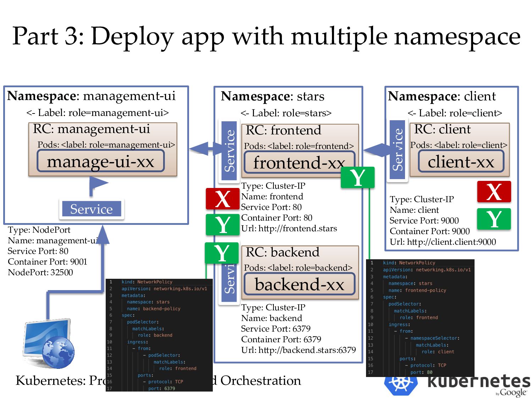Click the Container Port: 6379 text
This screenshot has width=532, height=399.
coord(281,339)
